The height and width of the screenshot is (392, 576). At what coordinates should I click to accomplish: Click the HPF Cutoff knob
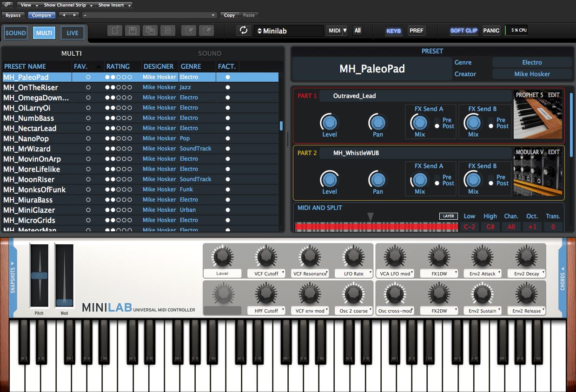pyautogui.click(x=266, y=293)
